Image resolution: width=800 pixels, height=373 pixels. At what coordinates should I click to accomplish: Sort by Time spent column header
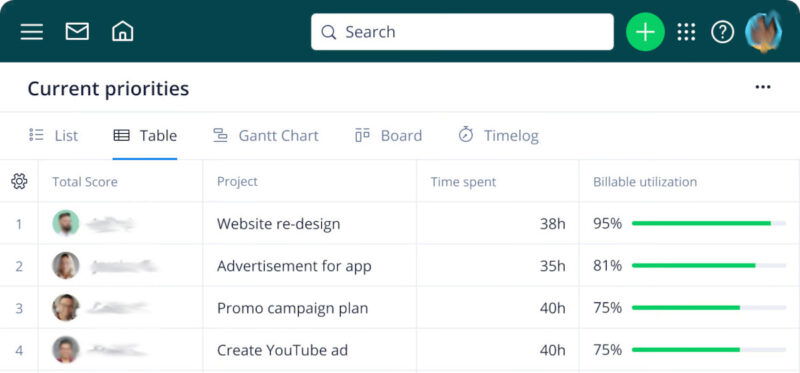tap(463, 182)
